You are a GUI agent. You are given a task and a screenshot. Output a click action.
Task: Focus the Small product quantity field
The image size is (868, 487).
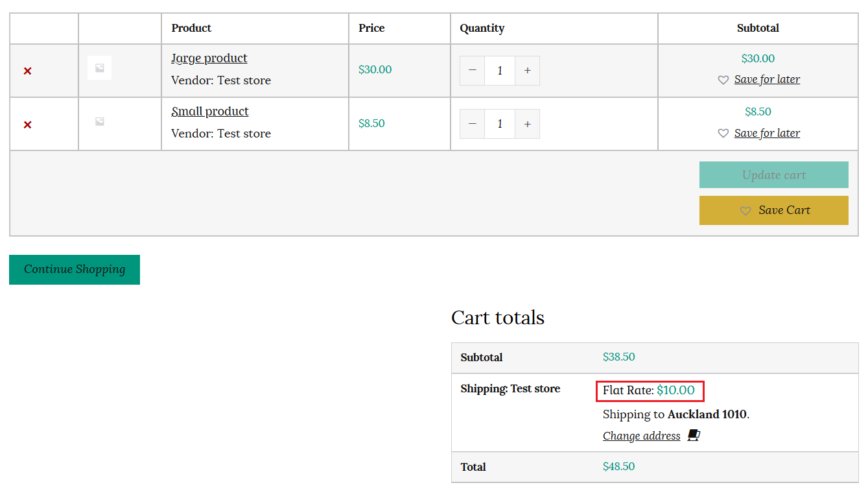coord(500,124)
